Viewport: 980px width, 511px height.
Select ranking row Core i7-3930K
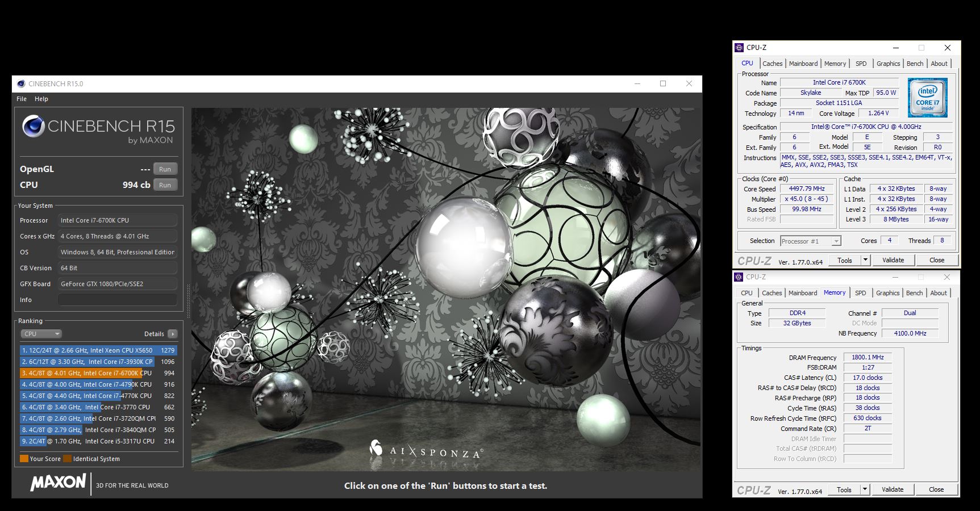98,362
